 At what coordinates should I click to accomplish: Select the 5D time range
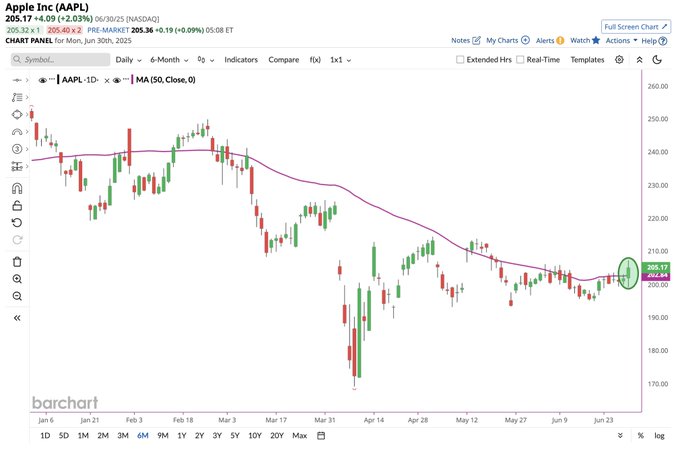(x=64, y=436)
